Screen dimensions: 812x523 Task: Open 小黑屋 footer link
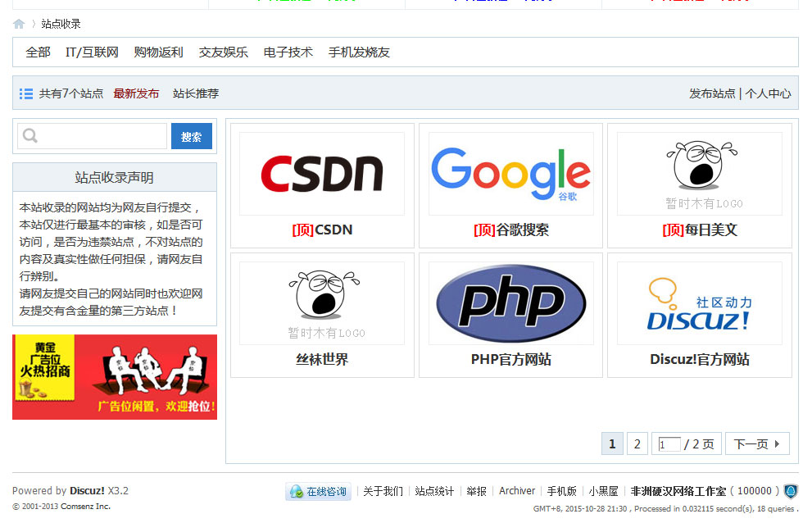(603, 491)
